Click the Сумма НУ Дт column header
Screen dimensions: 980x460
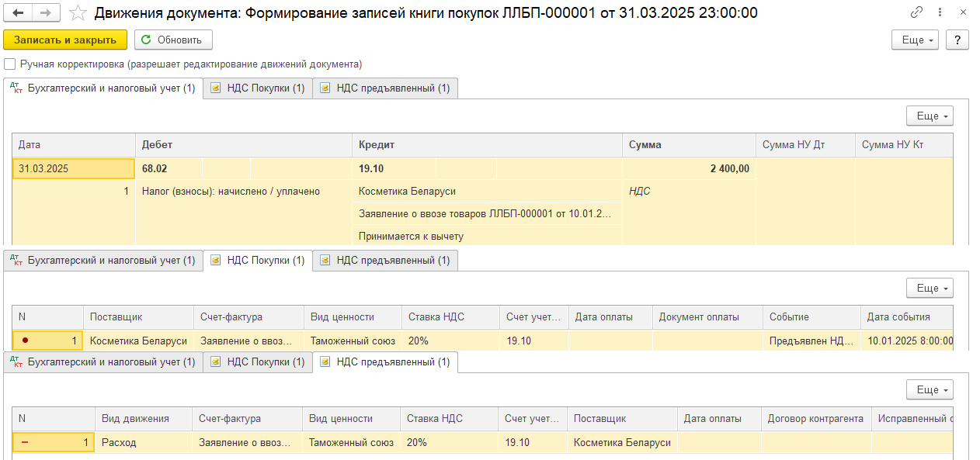[805, 145]
